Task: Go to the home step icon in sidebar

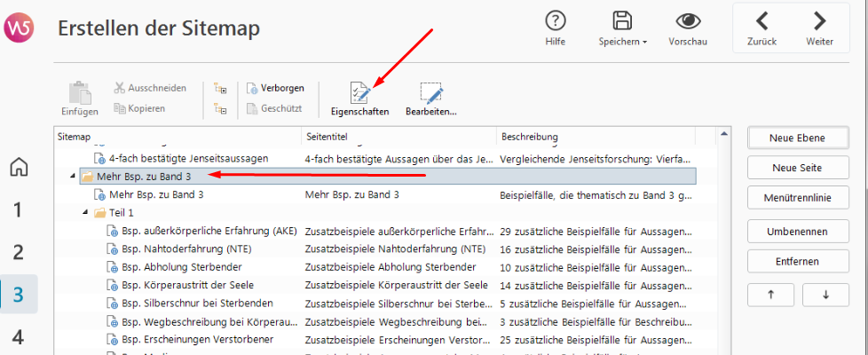Action: click(19, 167)
